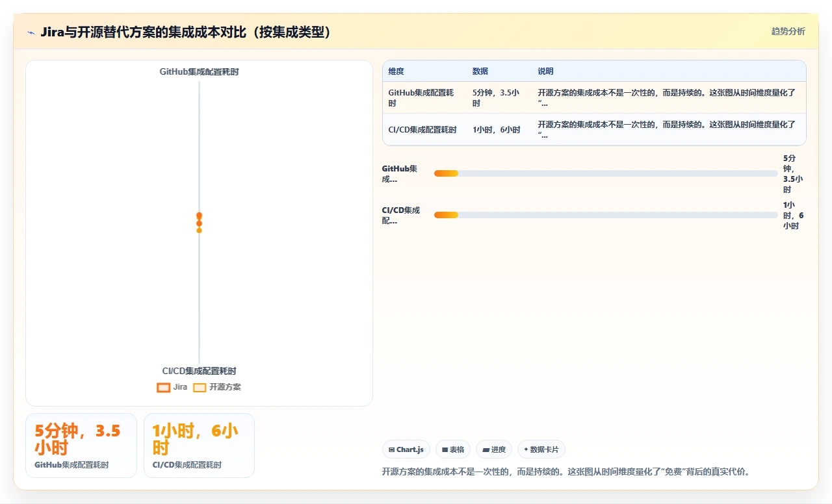Click the trend icon beside the card title
Screen dimensions: 832x504
click(31, 32)
